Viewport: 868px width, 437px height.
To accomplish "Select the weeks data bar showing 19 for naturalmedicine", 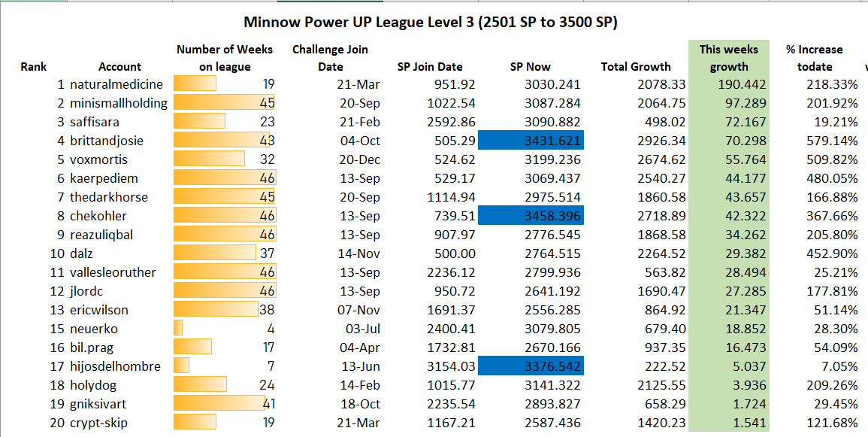I will [195, 84].
